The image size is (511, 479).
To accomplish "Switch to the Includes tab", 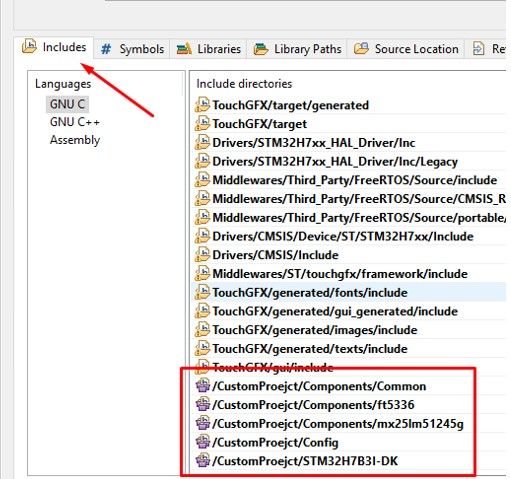I will tap(54, 47).
